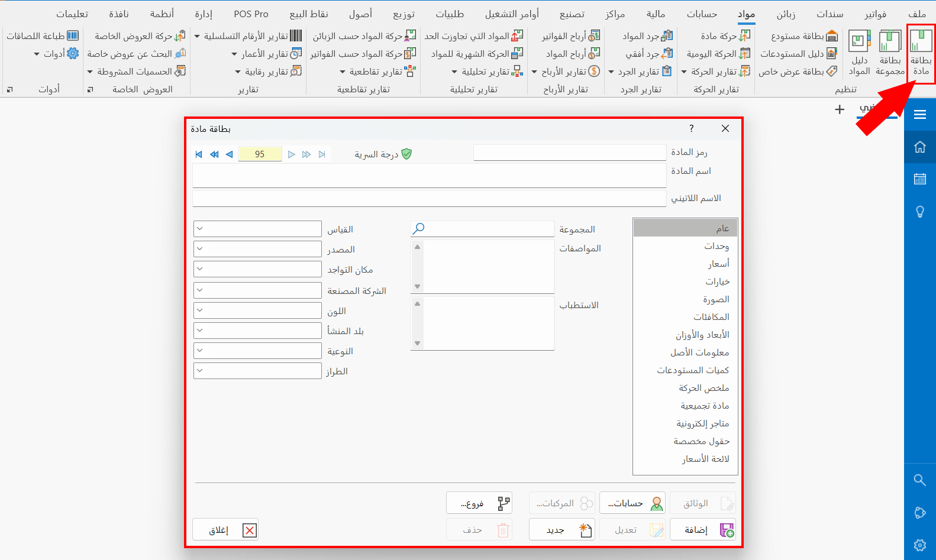Click the فروع... button
The image size is (936, 560).
[479, 503]
